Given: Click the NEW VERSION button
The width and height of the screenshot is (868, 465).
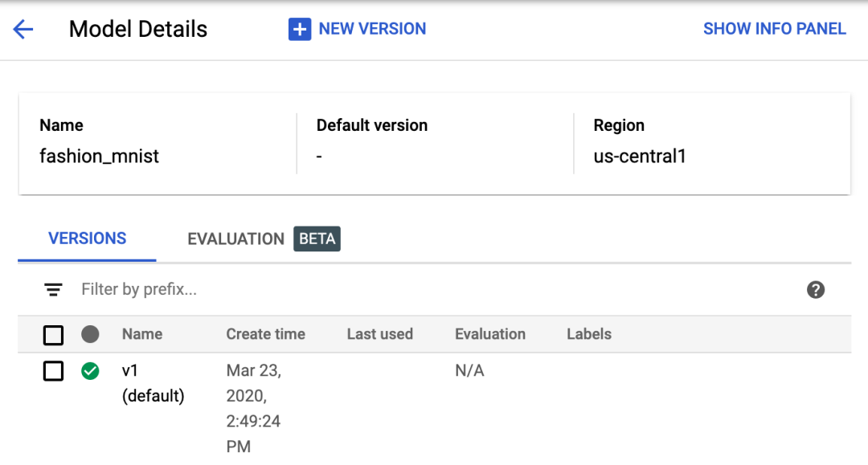Looking at the screenshot, I should [x=371, y=29].
